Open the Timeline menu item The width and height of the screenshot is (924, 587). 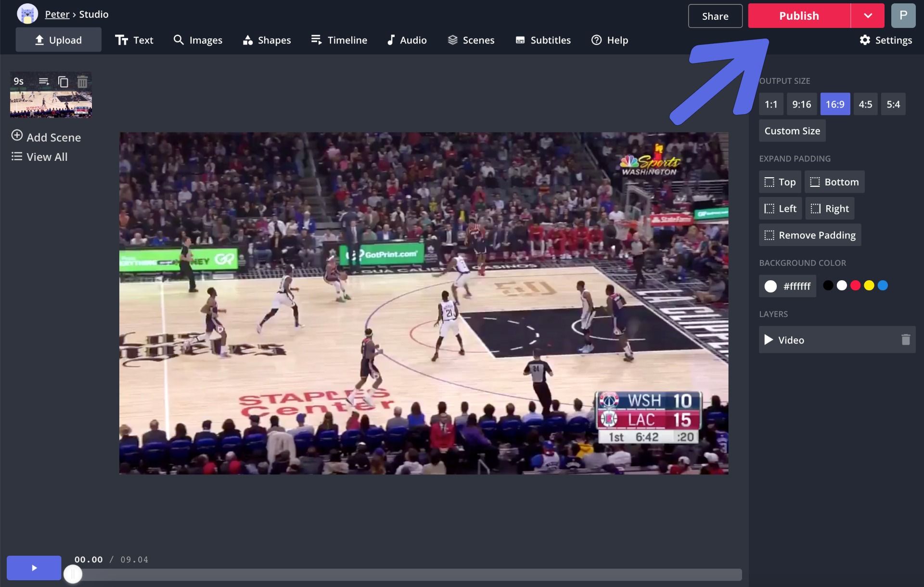(x=339, y=40)
